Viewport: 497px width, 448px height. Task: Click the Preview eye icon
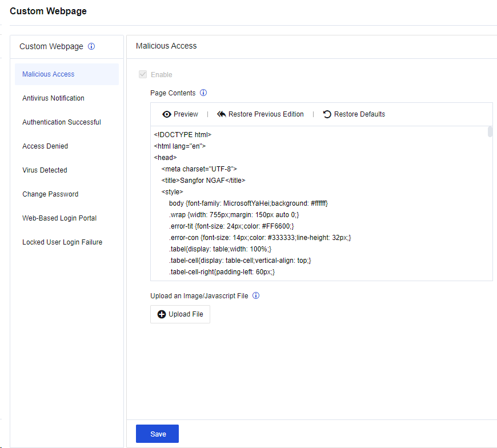click(x=167, y=114)
